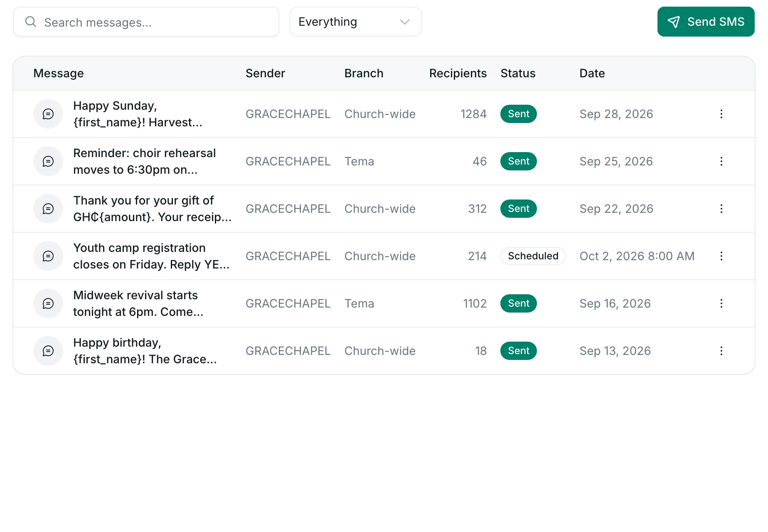768x532 pixels.
Task: Click the Sep 13, 2026 date cell
Action: [x=615, y=351]
